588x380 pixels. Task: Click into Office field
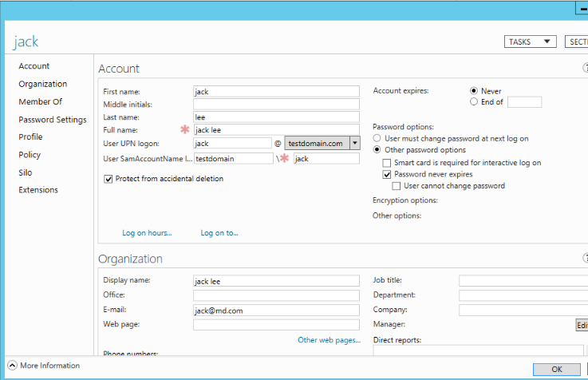pos(276,295)
